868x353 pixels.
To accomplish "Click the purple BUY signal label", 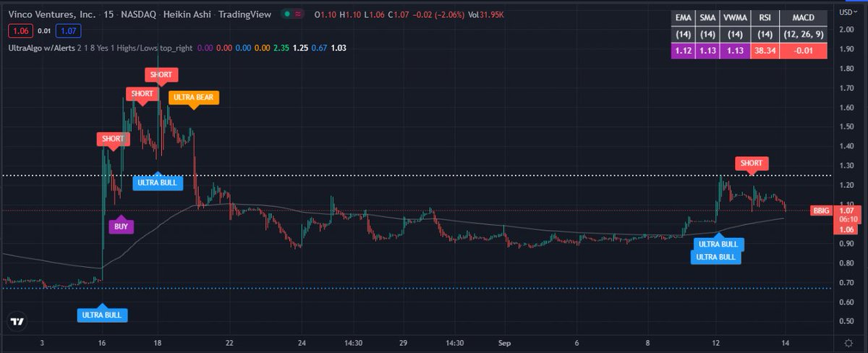I will [x=122, y=226].
